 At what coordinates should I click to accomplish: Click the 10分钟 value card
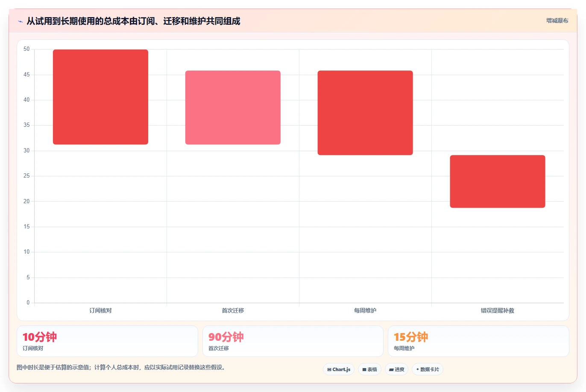107,341
